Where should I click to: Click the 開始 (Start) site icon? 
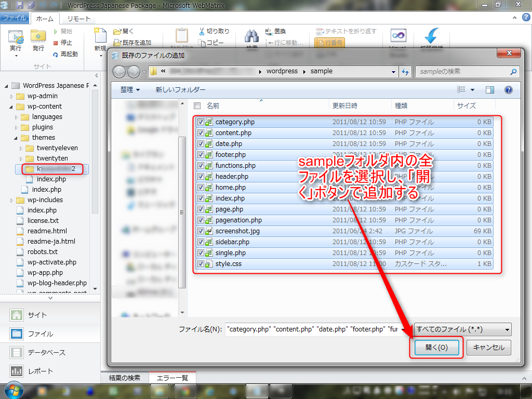[x=63, y=31]
